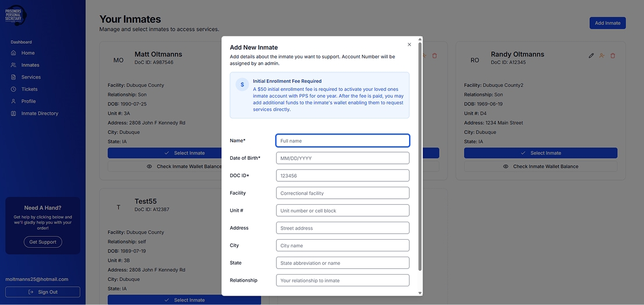Click the Tickets clock icon in sidebar

tap(13, 89)
